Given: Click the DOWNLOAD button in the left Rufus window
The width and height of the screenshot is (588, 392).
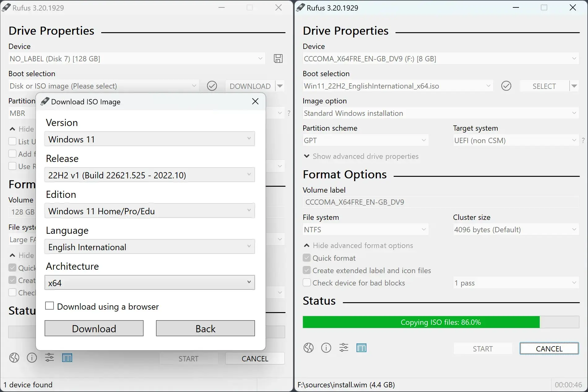Looking at the screenshot, I should (x=250, y=86).
